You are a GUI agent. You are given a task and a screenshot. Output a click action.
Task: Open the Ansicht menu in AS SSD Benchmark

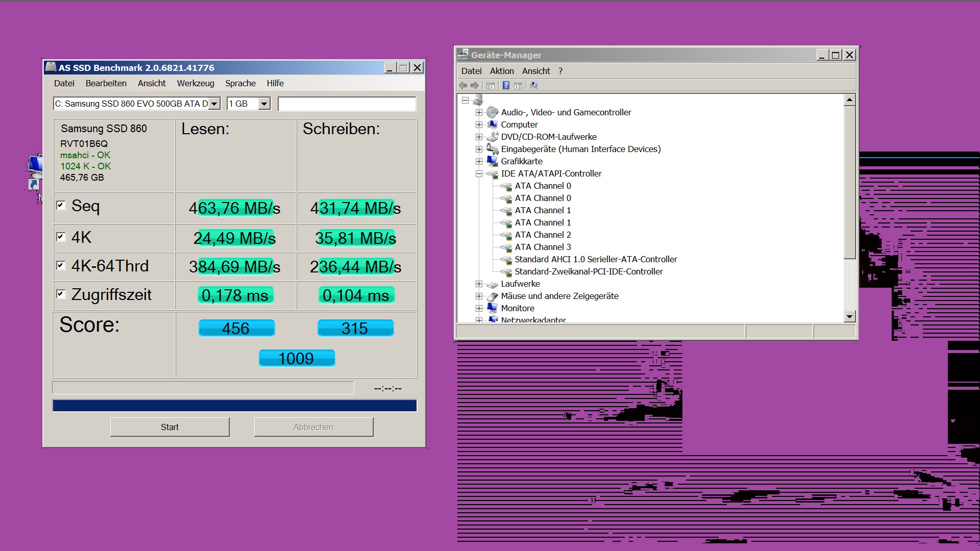(x=152, y=83)
